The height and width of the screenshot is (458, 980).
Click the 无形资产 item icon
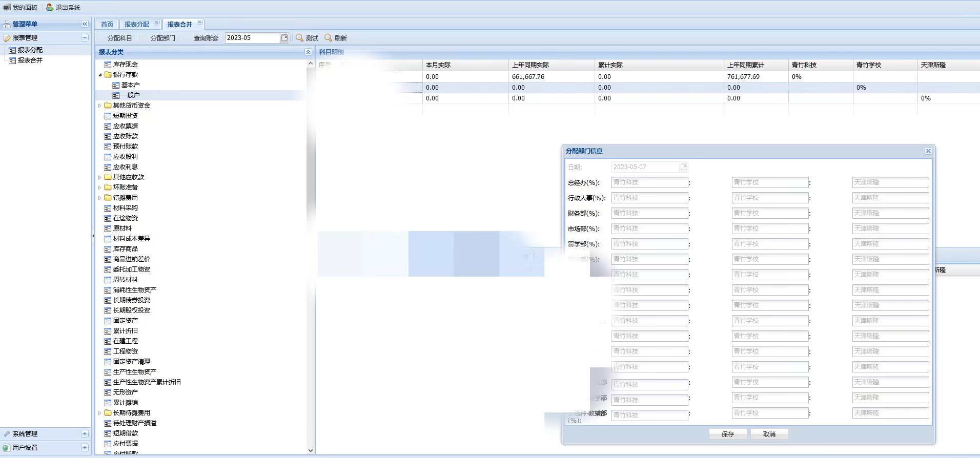click(108, 392)
